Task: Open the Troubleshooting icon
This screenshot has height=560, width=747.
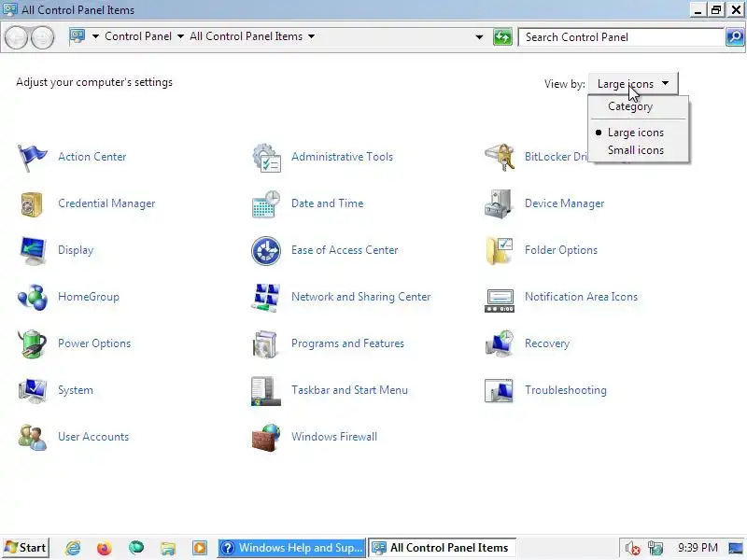Action: [x=499, y=391]
